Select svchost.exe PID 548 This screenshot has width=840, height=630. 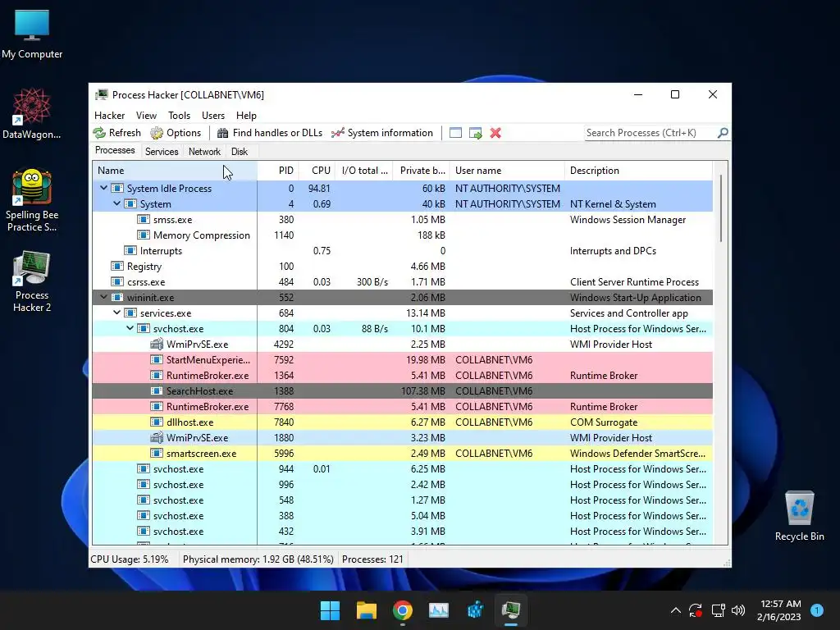click(x=402, y=500)
